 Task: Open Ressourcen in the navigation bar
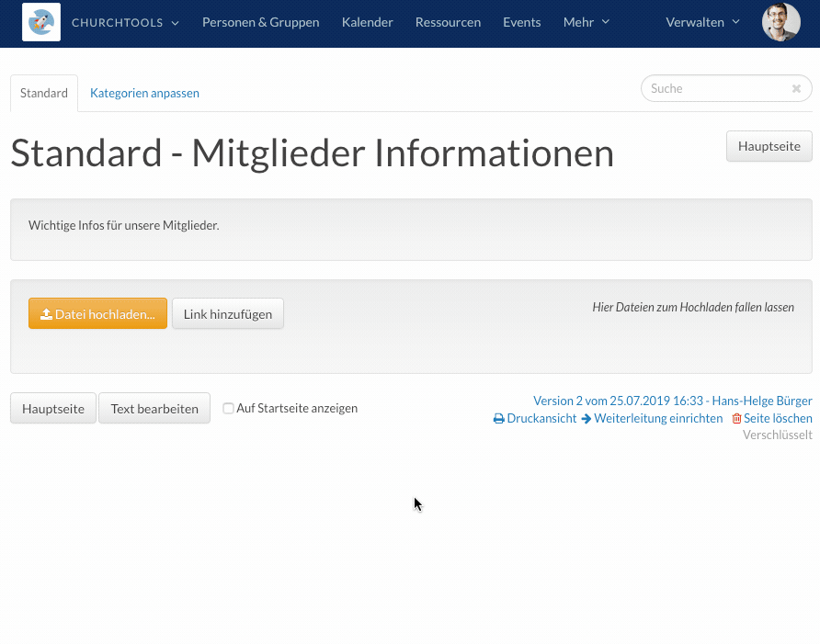(x=449, y=22)
